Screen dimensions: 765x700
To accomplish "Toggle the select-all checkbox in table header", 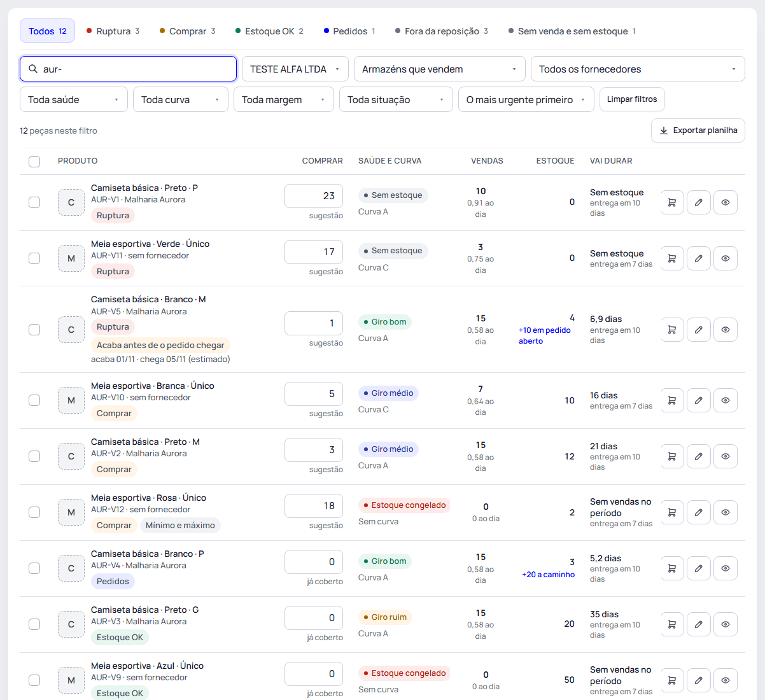I will coord(34,162).
